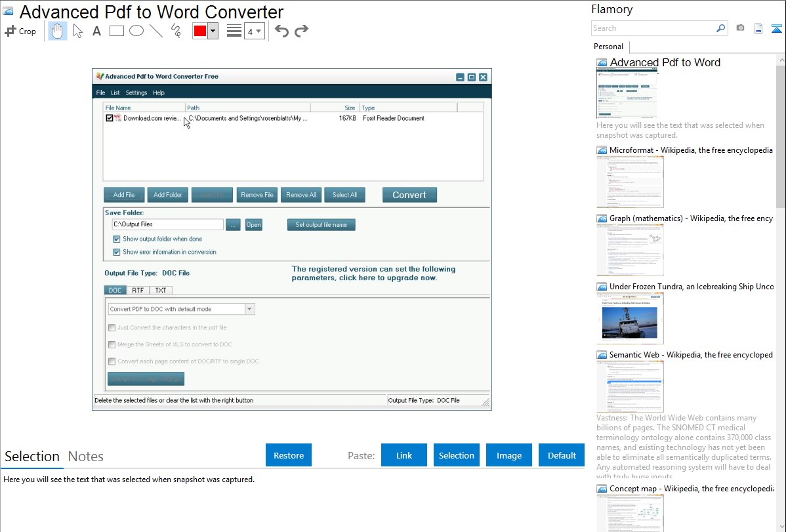Toggle the Download.com file row checkbox
Image resolution: width=786 pixels, height=532 pixels.
(110, 118)
